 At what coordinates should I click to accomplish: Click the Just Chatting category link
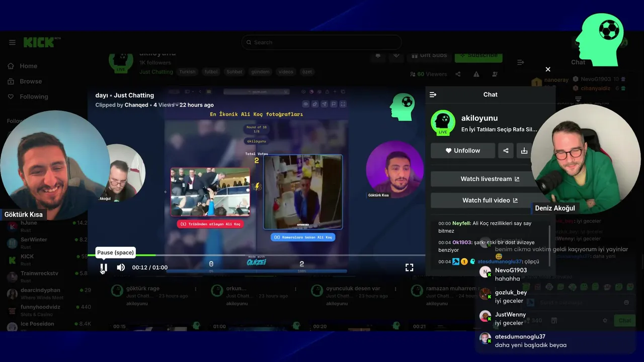click(156, 72)
